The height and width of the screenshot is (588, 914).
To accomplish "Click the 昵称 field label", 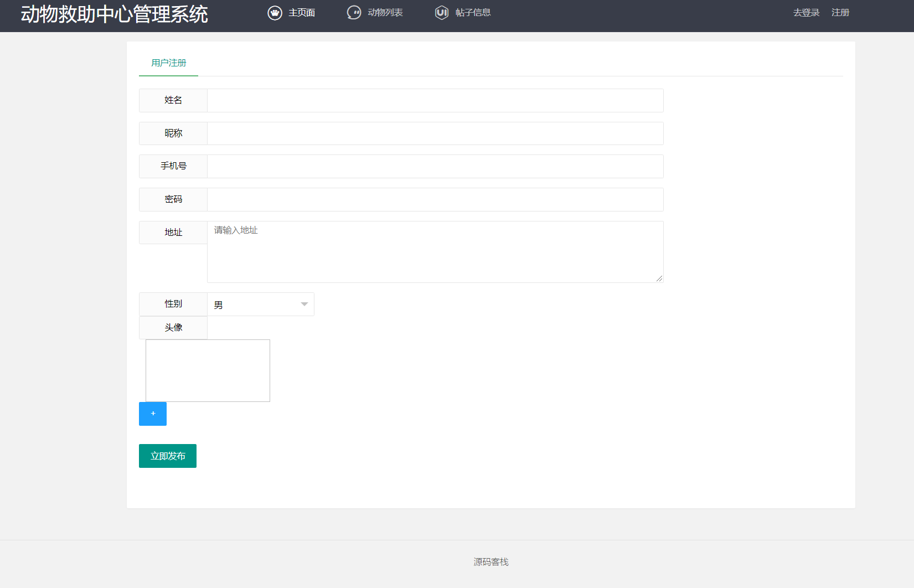I will [173, 133].
